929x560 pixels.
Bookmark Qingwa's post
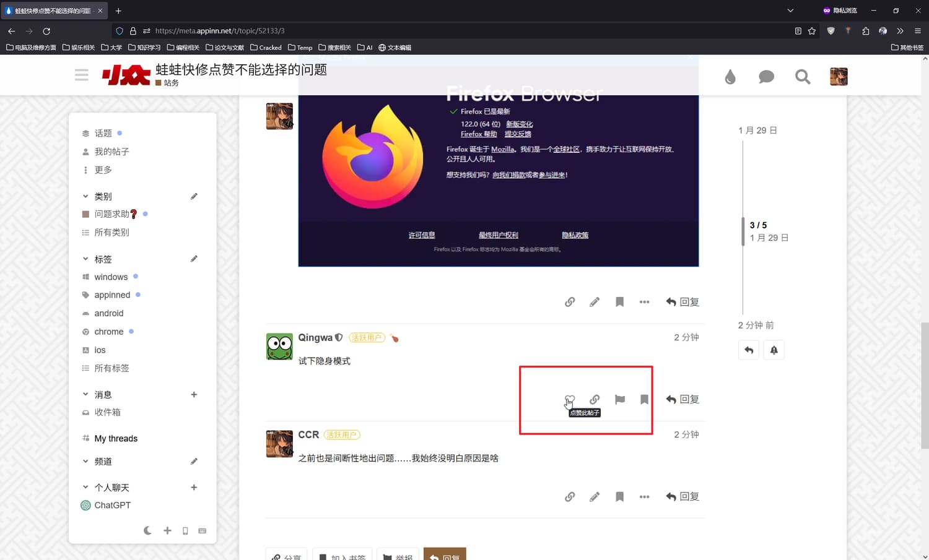tap(644, 399)
